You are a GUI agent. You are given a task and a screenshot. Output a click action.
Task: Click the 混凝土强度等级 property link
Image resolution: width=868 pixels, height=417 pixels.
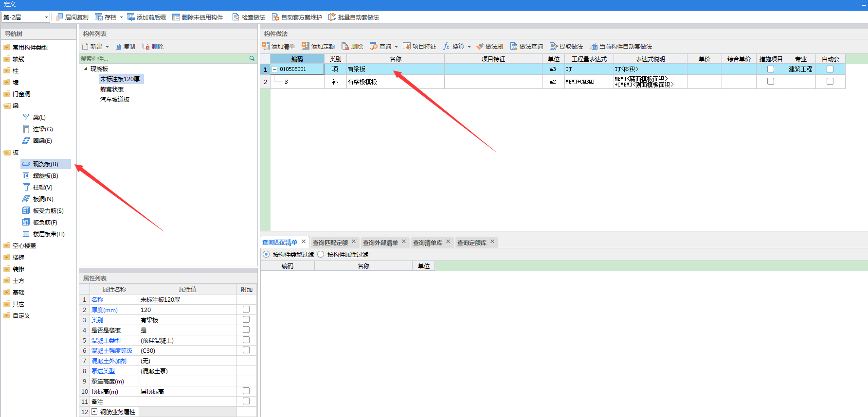tap(112, 350)
